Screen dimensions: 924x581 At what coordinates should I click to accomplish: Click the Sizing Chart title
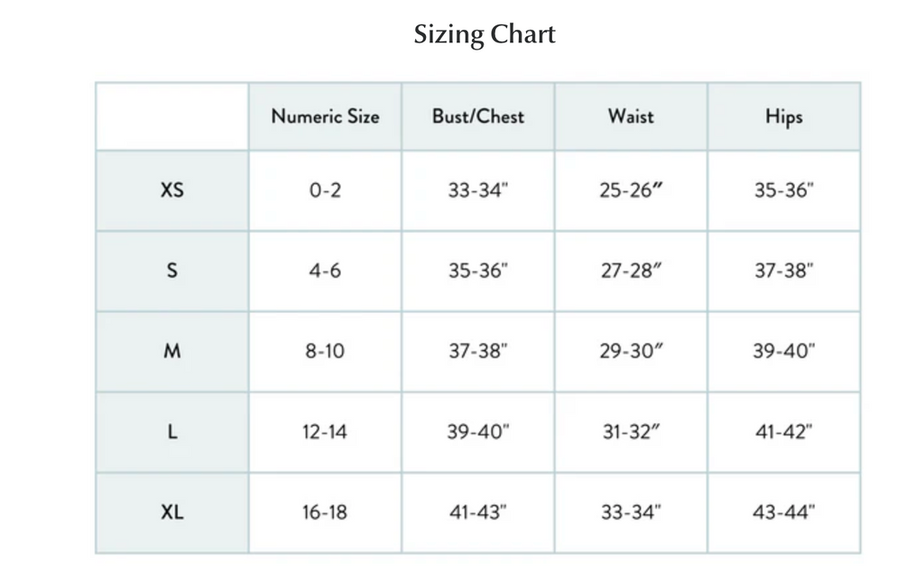click(485, 35)
